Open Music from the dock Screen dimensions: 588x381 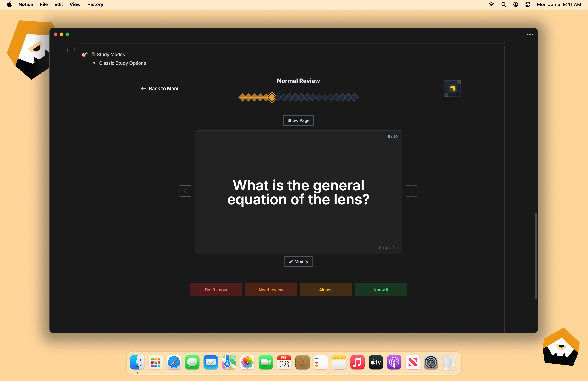(357, 362)
